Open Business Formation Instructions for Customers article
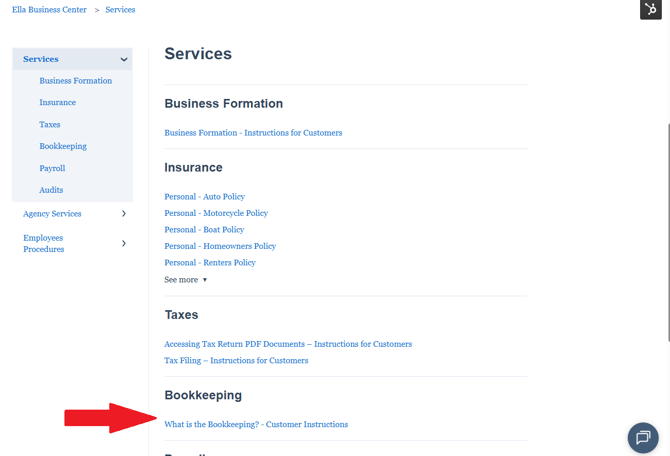Viewport: 670px width, 456px height. (253, 133)
